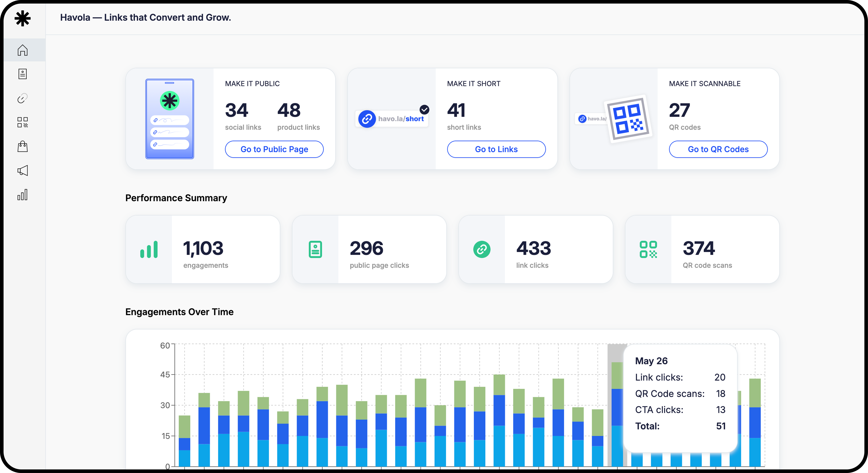Open the Home sidebar icon
868x473 pixels.
23,50
